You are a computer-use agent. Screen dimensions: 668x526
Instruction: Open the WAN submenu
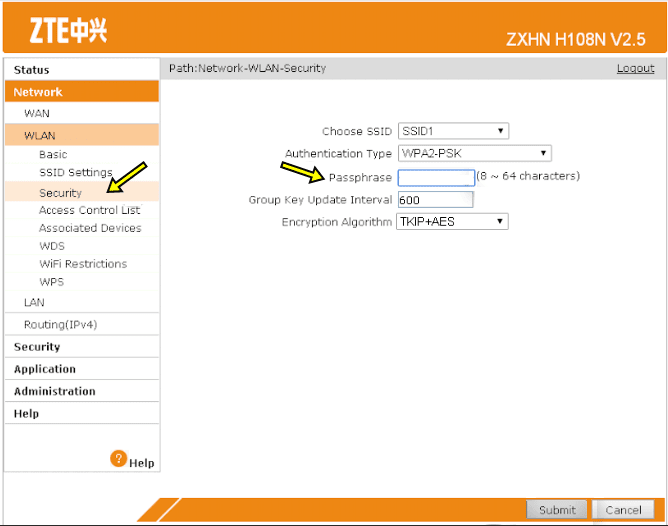82,113
